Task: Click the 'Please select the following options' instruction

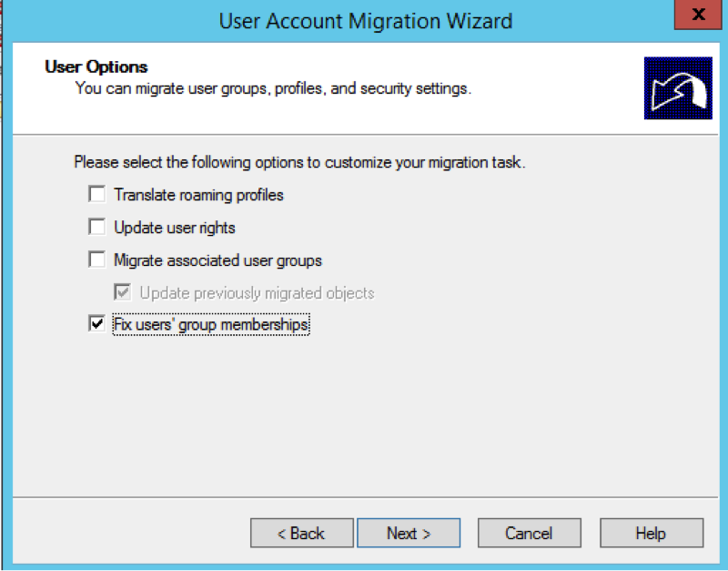Action: pyautogui.click(x=299, y=164)
